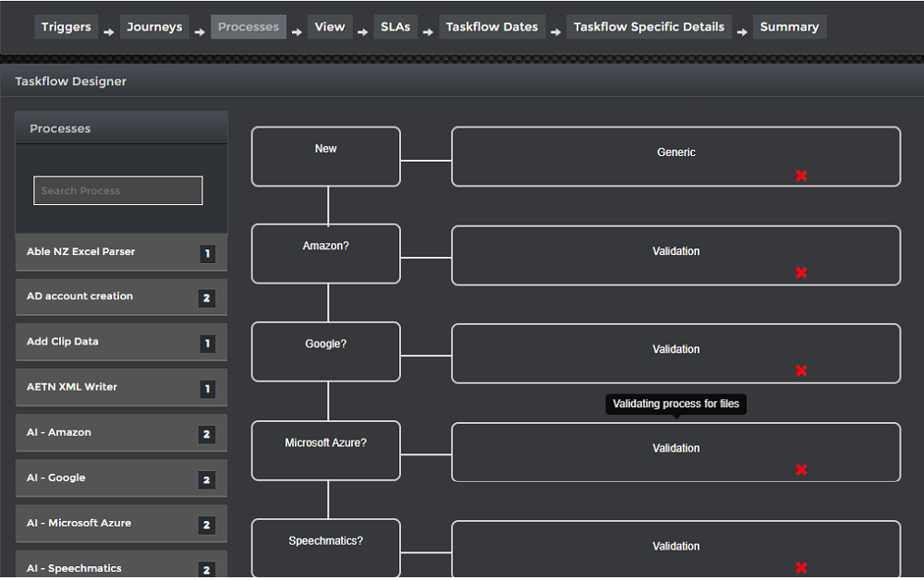
Task: Select the New node in the taskflow
Action: [326, 156]
